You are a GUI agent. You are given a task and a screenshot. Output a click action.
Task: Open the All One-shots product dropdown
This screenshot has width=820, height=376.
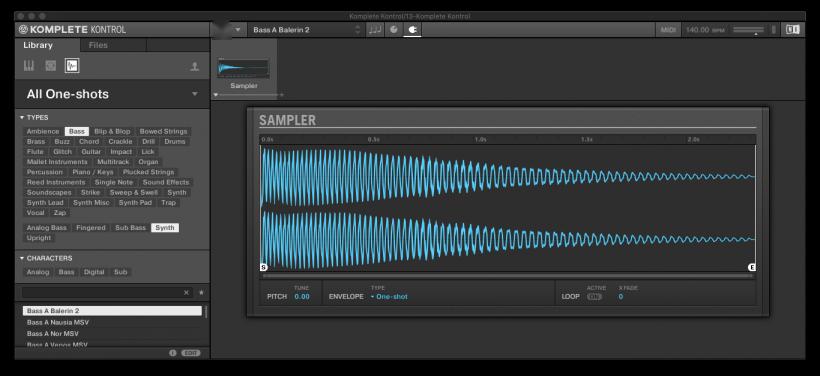[112, 94]
